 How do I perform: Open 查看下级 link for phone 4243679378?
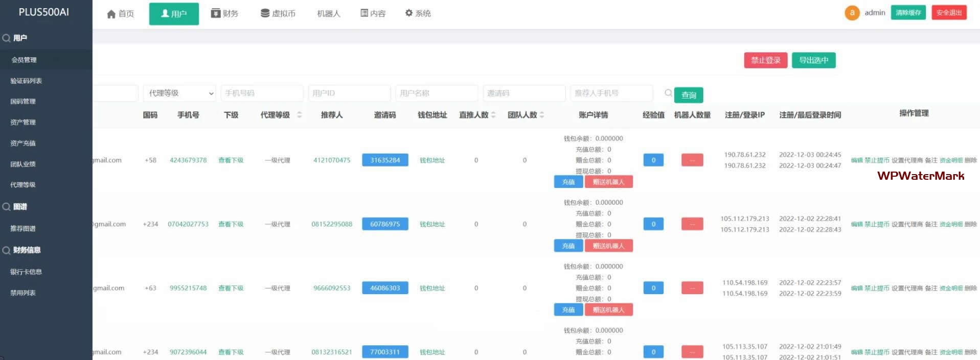231,160
